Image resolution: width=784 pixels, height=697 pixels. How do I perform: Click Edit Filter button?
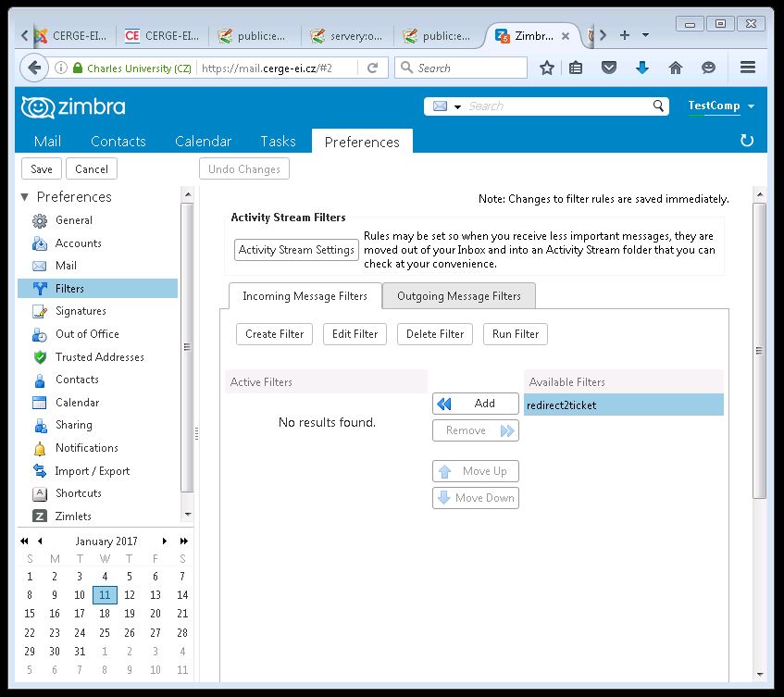pyautogui.click(x=355, y=334)
